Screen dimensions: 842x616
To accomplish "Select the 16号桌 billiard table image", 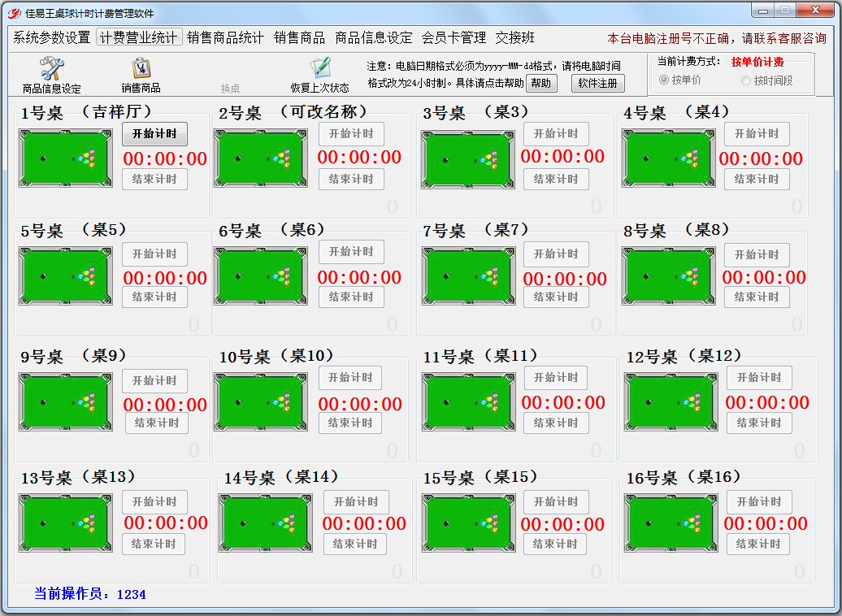I will (671, 523).
